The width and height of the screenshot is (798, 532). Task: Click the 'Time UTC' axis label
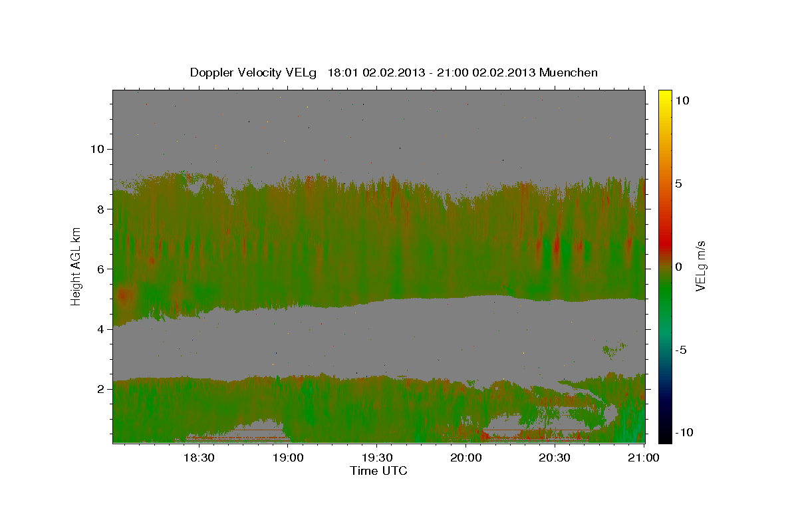(378, 471)
